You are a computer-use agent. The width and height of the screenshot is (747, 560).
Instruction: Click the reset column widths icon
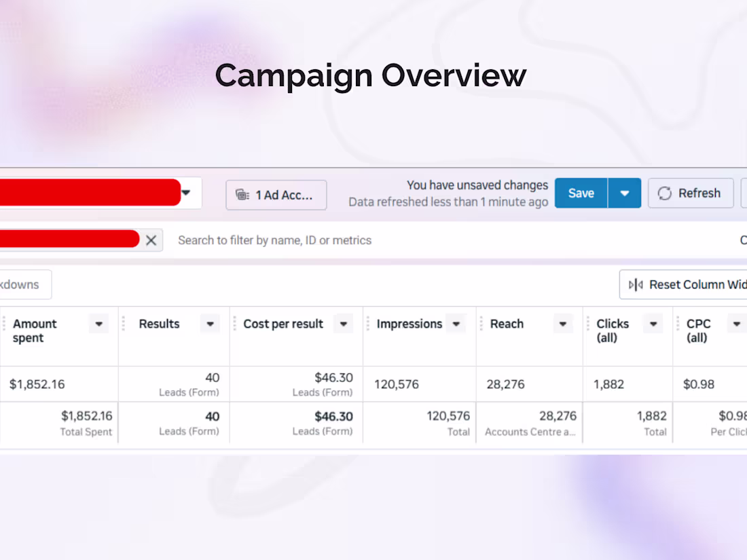[636, 284]
